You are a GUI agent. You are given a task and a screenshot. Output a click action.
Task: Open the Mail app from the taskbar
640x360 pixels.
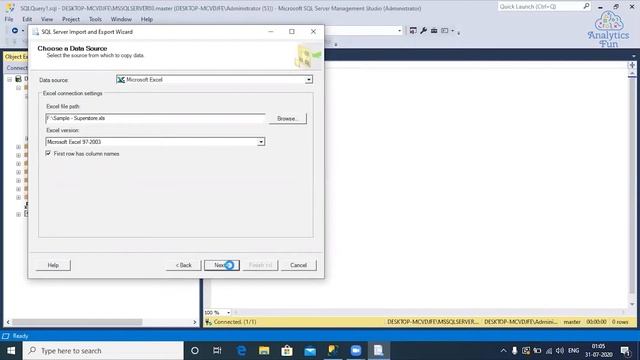pyautogui.click(x=310, y=351)
